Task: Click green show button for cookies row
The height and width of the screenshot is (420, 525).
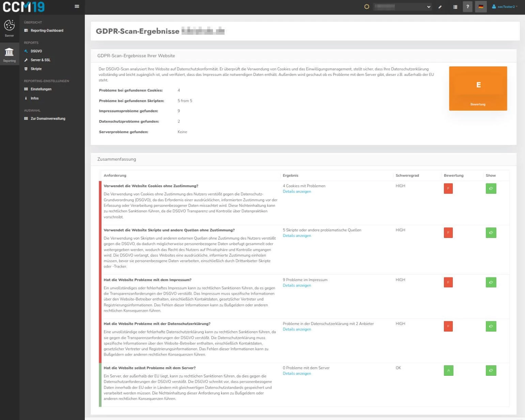Action: coord(491,189)
